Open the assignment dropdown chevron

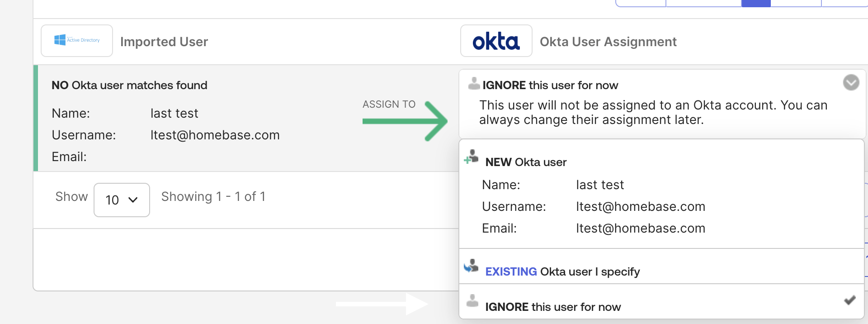(x=851, y=82)
